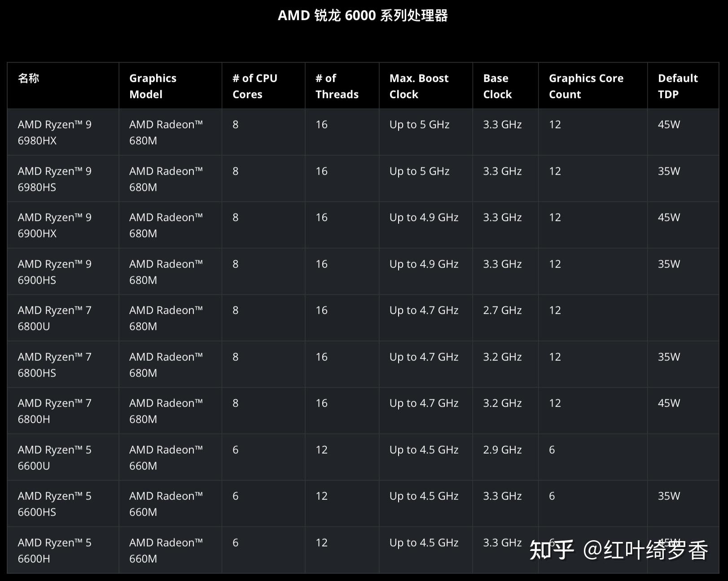Select the Ryzen 5 6600H name cell
The height and width of the screenshot is (581, 728).
coord(54,550)
